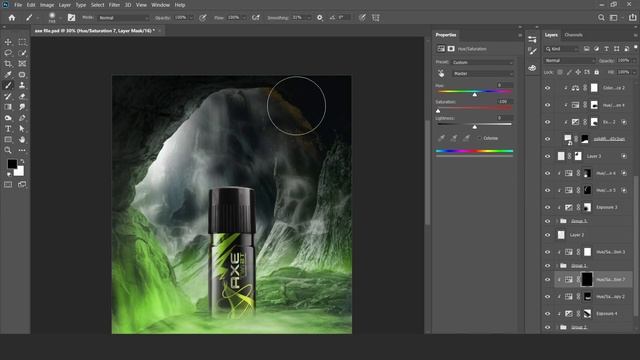Screen dimensions: 640x360
Task: Switch to the Channels tab
Action: pyautogui.click(x=573, y=35)
